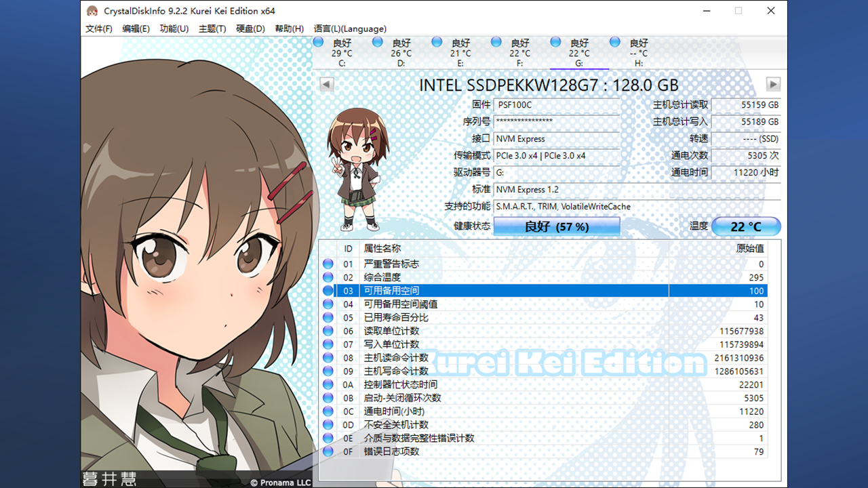
Task: Open the 文件(F) menu
Action: click(x=99, y=28)
